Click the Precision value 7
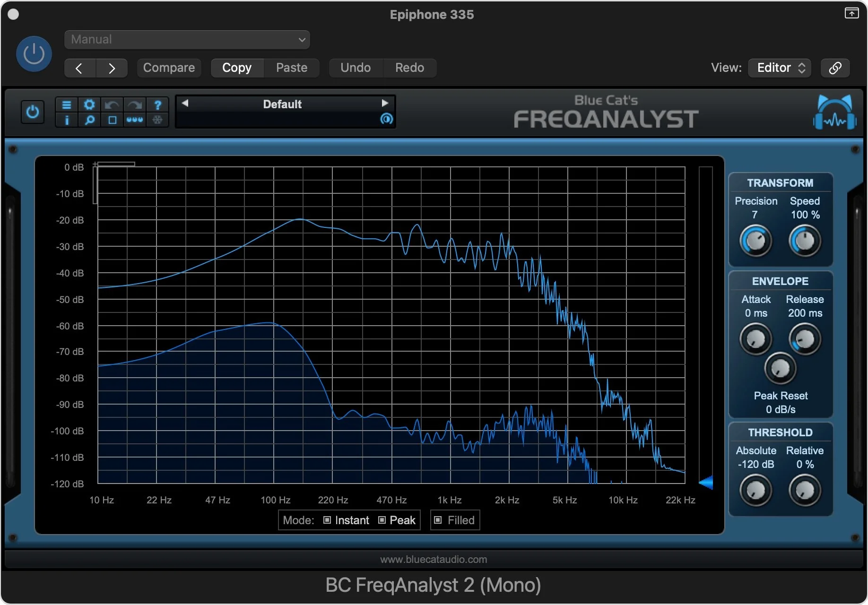Viewport: 868px width, 605px height. coord(755,215)
